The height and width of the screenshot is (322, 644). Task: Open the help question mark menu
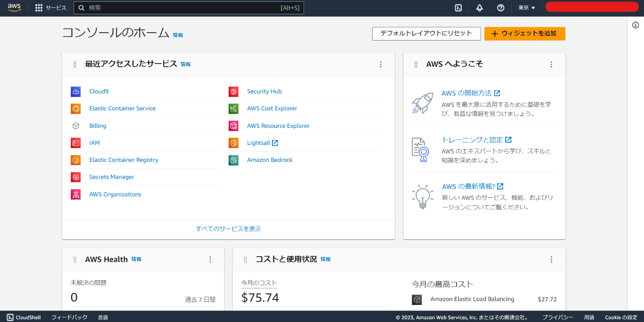pos(501,8)
